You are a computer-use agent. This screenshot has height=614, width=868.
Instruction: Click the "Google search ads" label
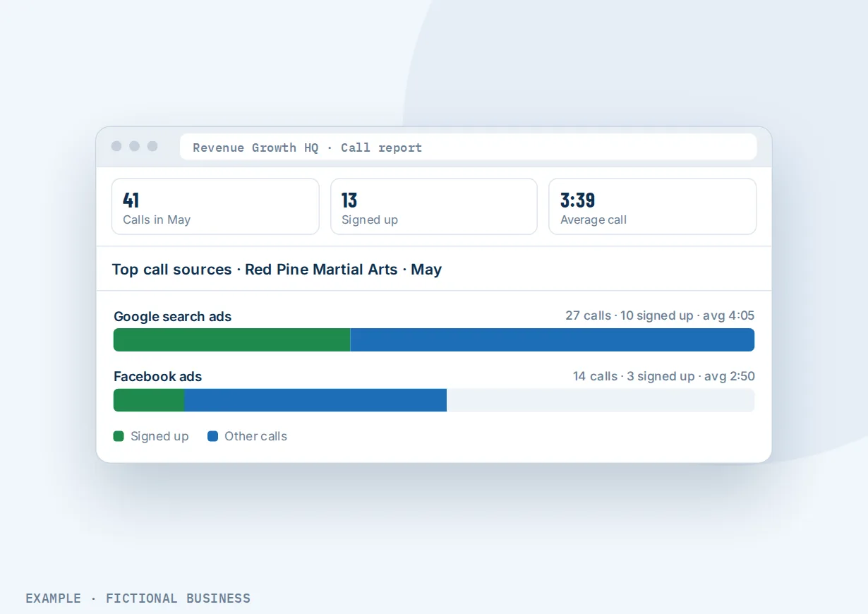click(x=172, y=316)
